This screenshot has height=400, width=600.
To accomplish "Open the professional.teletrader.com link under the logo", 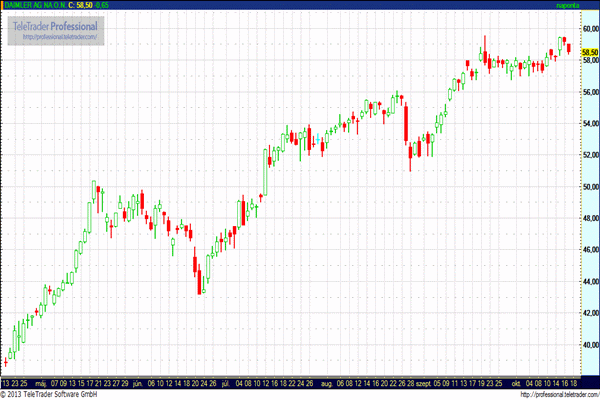I will (58, 37).
